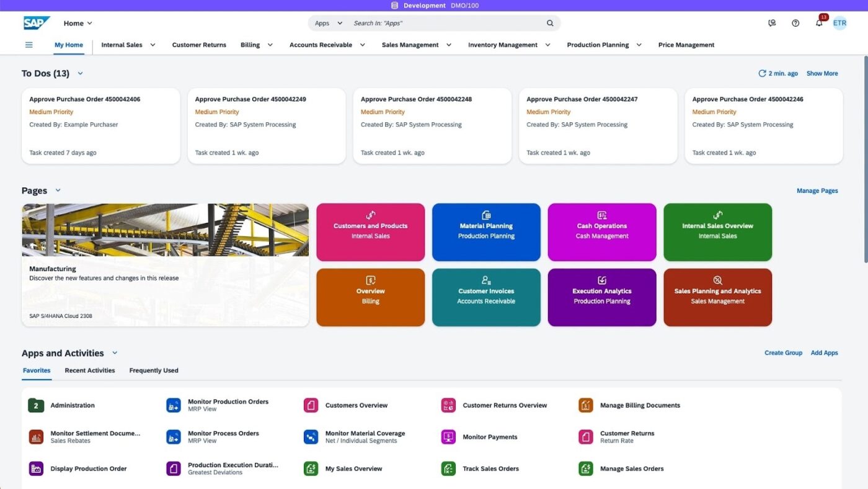The image size is (868, 489).
Task: Click the Manage Pages link
Action: click(817, 191)
